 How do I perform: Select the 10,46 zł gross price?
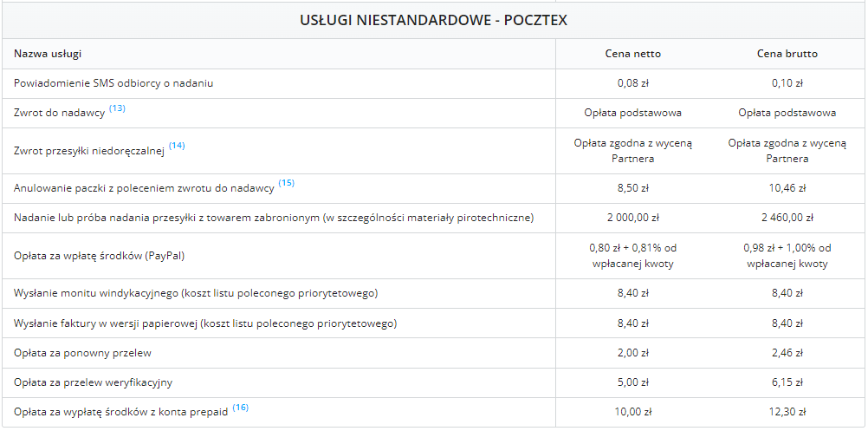coord(787,188)
